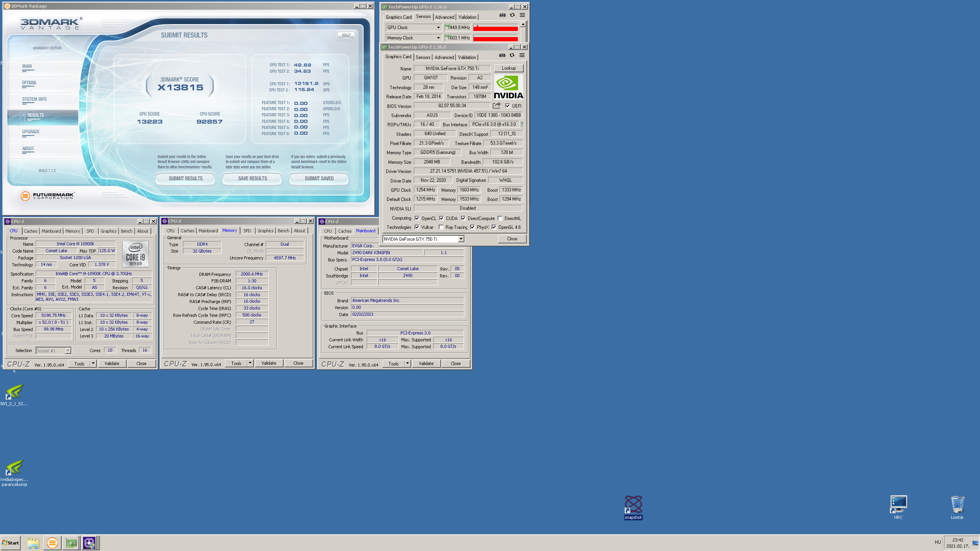Click the SUBMIT RESULTS button
The width and height of the screenshot is (980, 551).
click(185, 179)
